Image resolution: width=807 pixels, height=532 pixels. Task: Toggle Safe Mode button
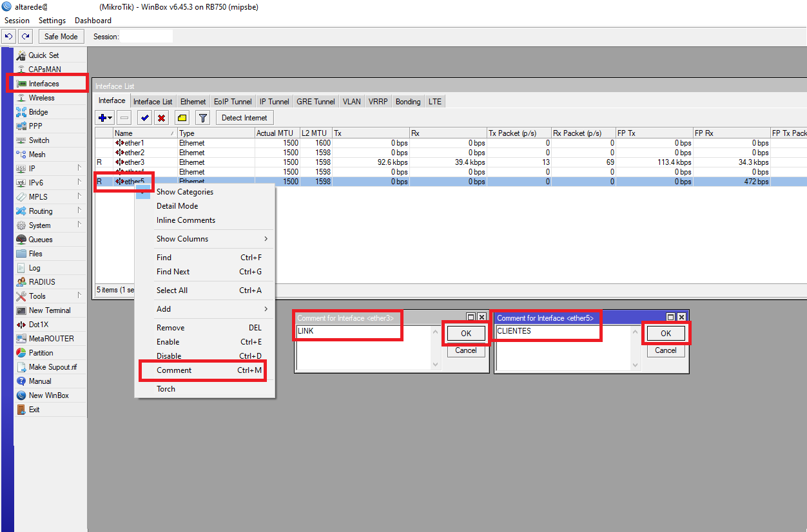[x=61, y=37]
